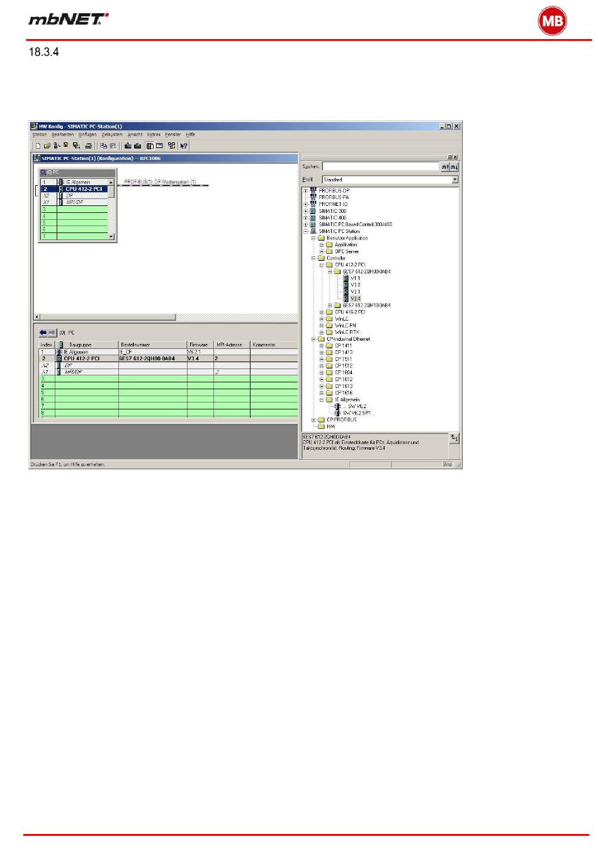The height and width of the screenshot is (868, 598).
Task: Click the MPI-Adresse column header
Action: pyautogui.click(x=232, y=345)
